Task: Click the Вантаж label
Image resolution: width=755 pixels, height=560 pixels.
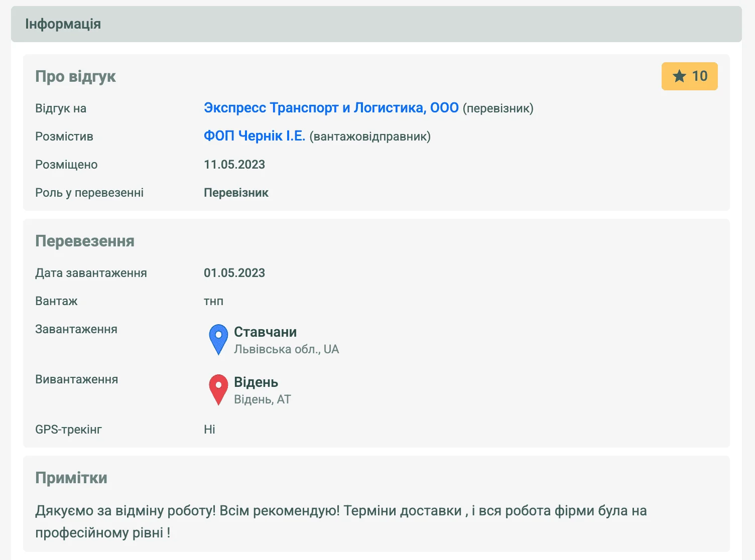Action: click(56, 301)
